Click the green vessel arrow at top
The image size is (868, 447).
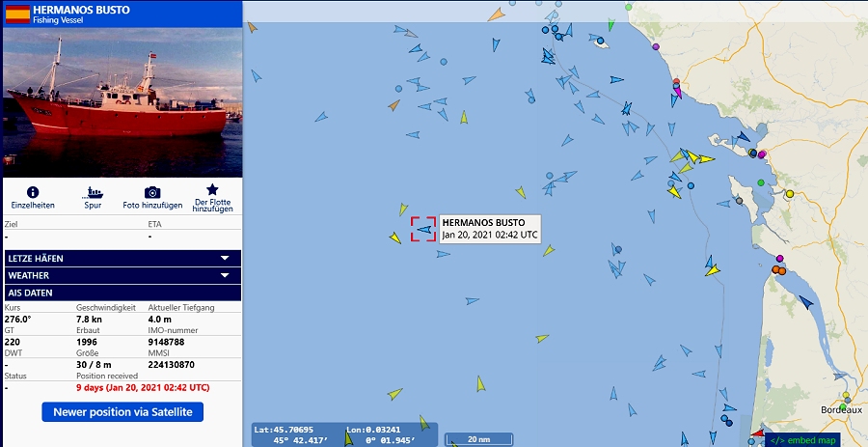[610, 24]
